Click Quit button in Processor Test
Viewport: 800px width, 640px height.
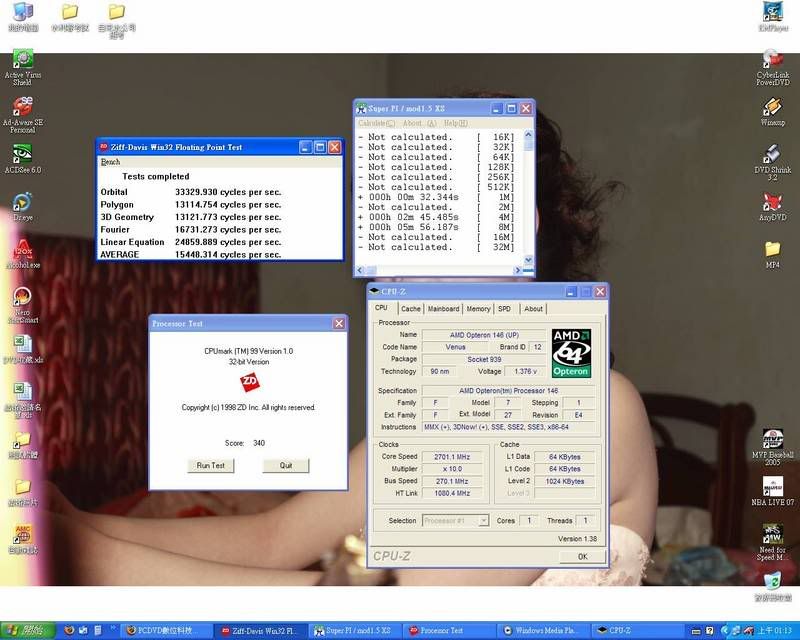[286, 465]
